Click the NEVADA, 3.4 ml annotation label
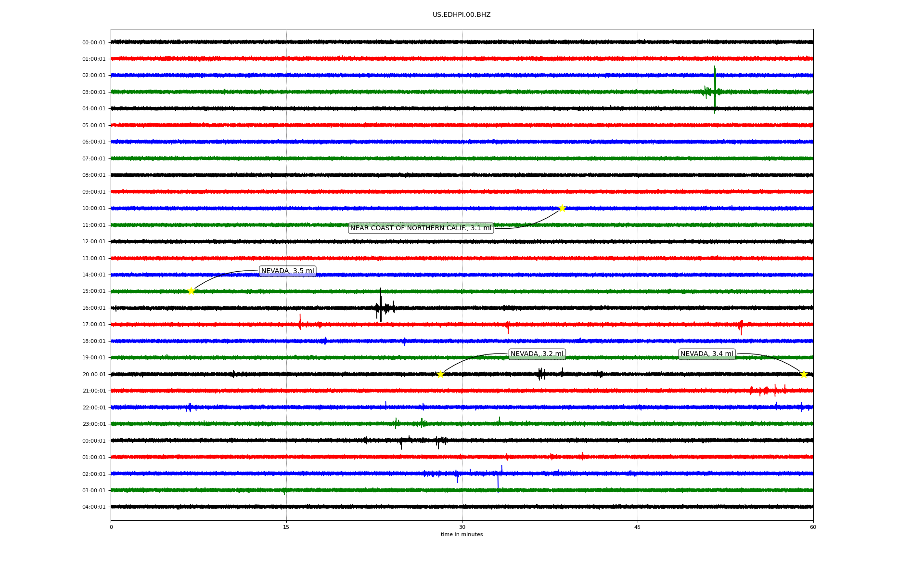Image resolution: width=924 pixels, height=578 pixels. 706,354
